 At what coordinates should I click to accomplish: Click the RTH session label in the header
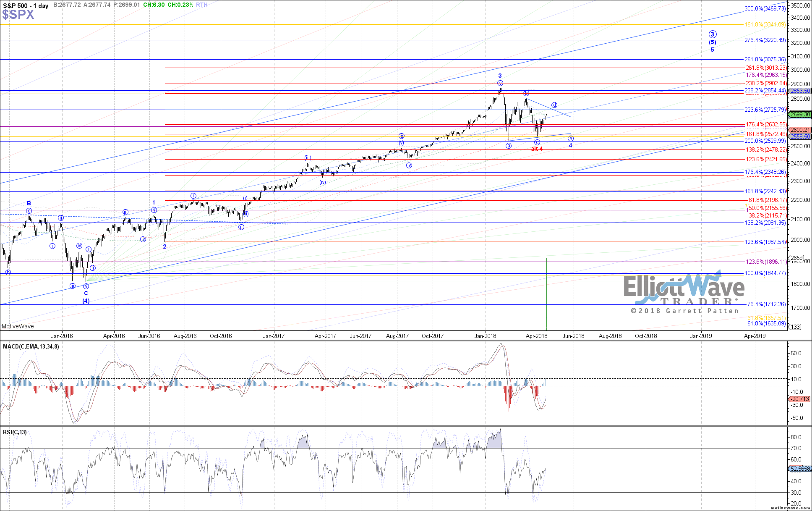coord(202,5)
